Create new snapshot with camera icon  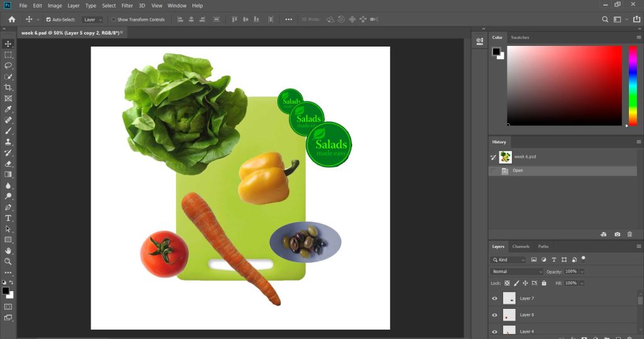[x=617, y=234]
